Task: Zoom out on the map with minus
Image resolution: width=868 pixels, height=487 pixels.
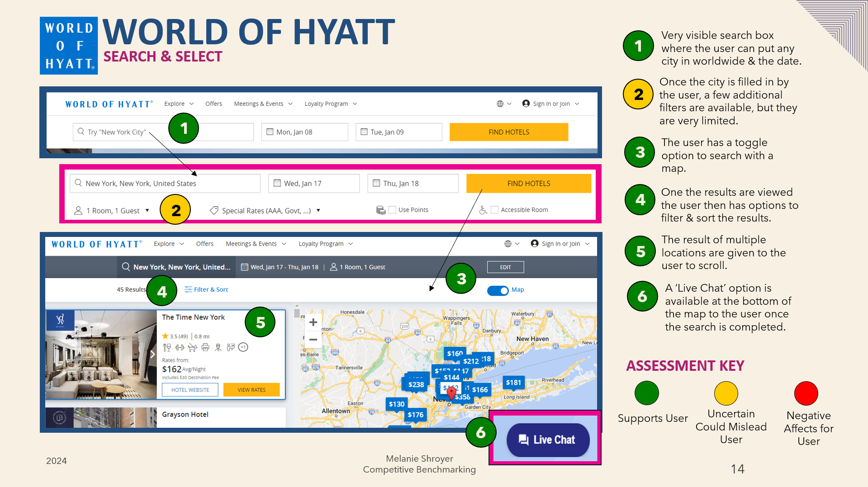Action: click(x=313, y=340)
